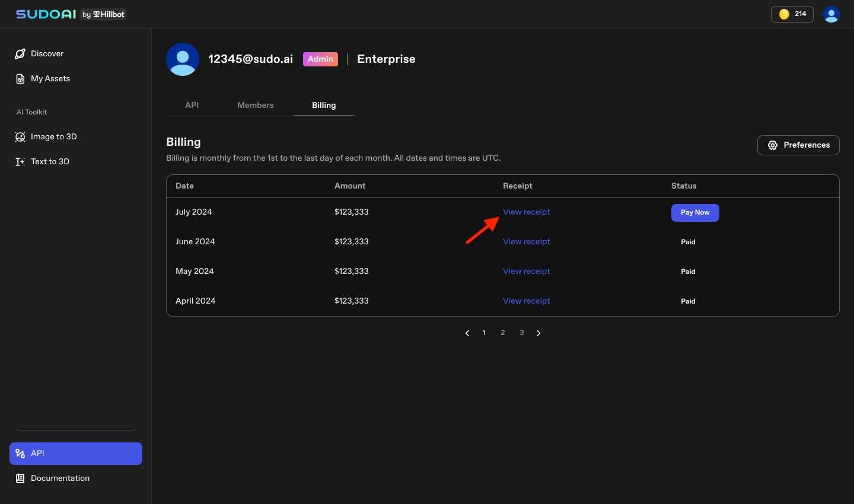Viewport: 854px width, 504px height.
Task: View receipt for May 2024
Action: [x=526, y=272]
